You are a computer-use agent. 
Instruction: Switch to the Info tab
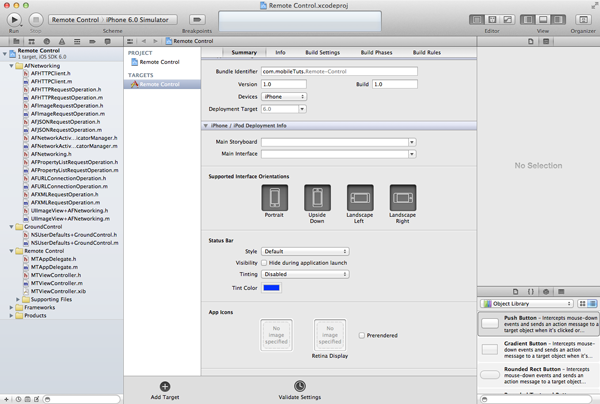[280, 52]
